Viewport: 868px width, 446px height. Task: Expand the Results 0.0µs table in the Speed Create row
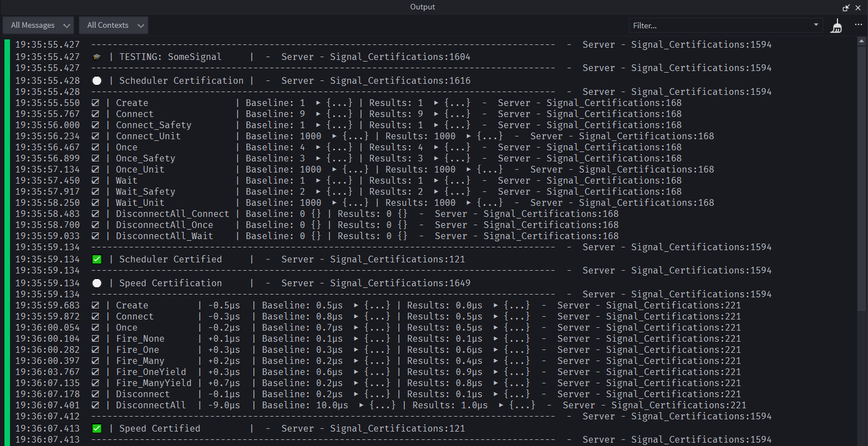[x=496, y=306]
